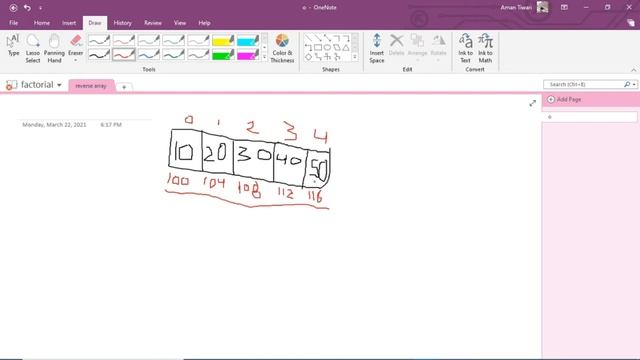Pick the ellipse shape
The height and width of the screenshot is (360, 640).
point(327,47)
